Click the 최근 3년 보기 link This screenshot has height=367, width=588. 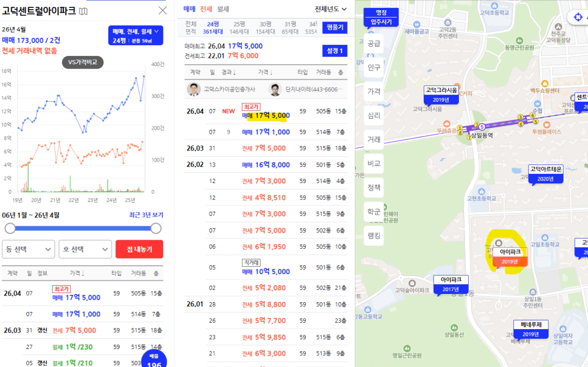[146, 215]
